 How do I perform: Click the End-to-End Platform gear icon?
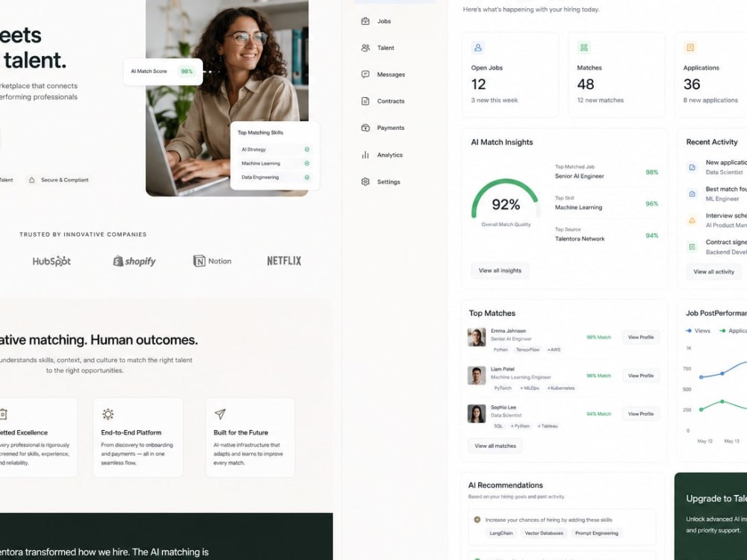[x=108, y=414]
